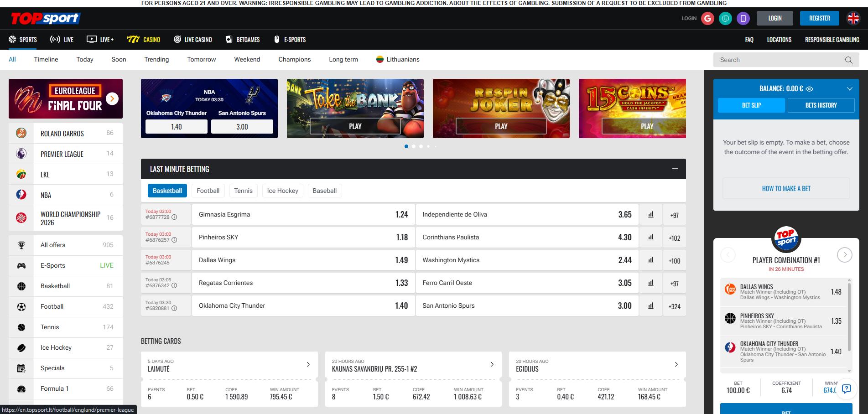Click the Ice Hockey puck icon

click(21, 347)
